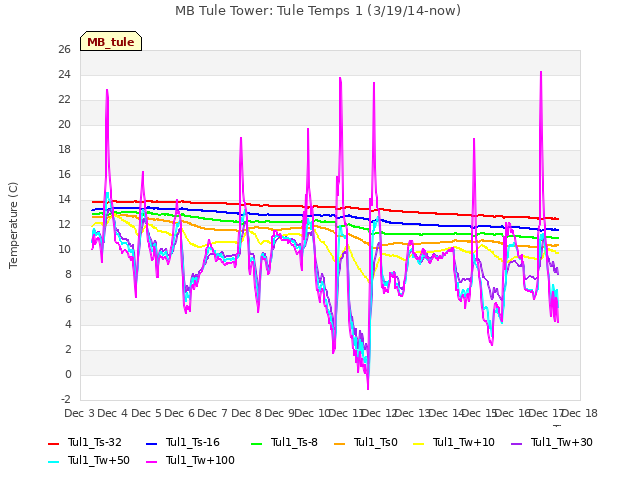
Task: Select the Tul1_Tw+30 legend label
Action: [562, 442]
